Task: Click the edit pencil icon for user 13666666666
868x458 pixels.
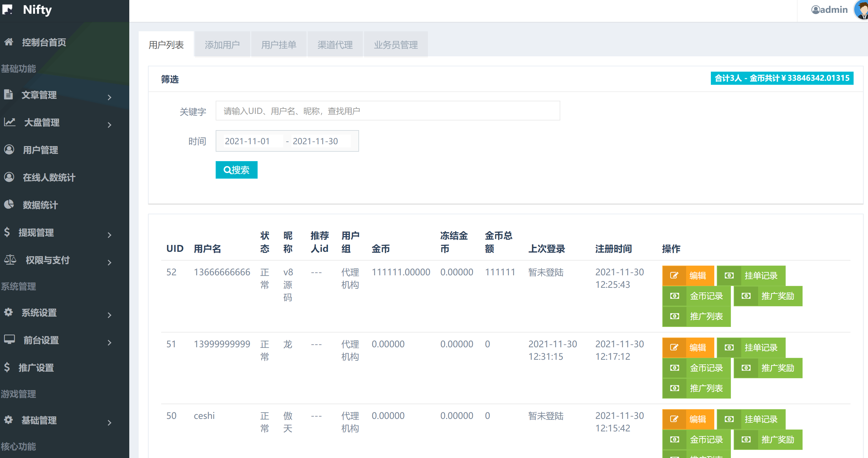Action: [674, 276]
